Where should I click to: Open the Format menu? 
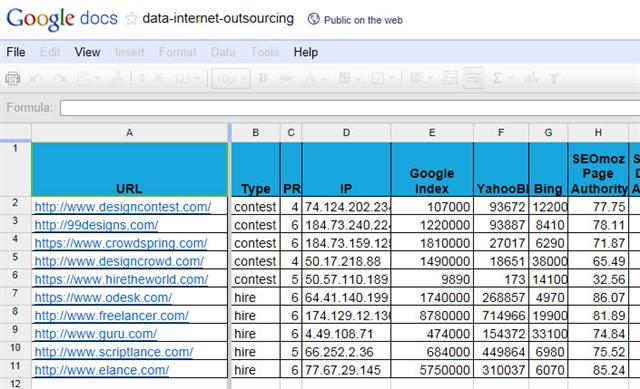click(178, 52)
